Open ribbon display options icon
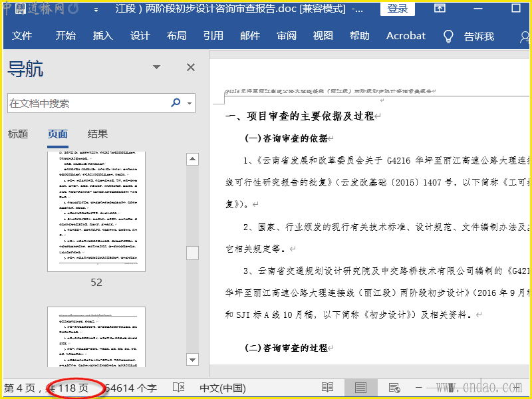Image resolution: width=532 pixels, height=399 pixels. tap(440, 8)
